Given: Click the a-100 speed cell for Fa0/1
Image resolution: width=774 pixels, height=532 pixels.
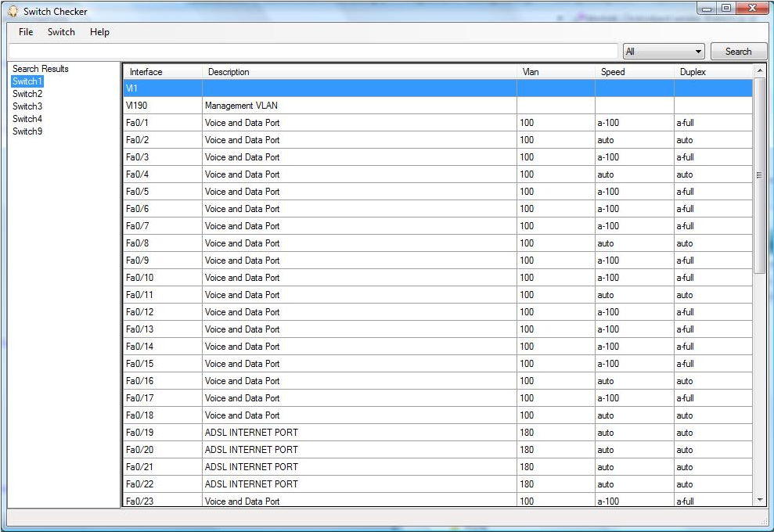Looking at the screenshot, I should click(x=635, y=123).
